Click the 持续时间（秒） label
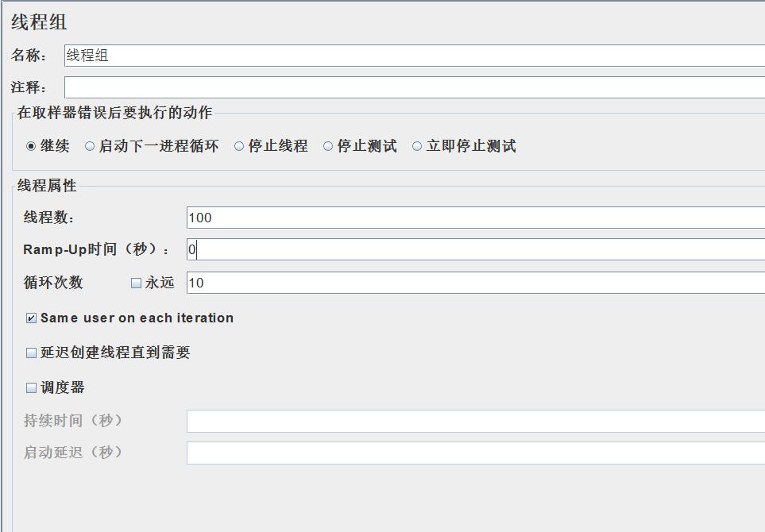 pos(73,420)
